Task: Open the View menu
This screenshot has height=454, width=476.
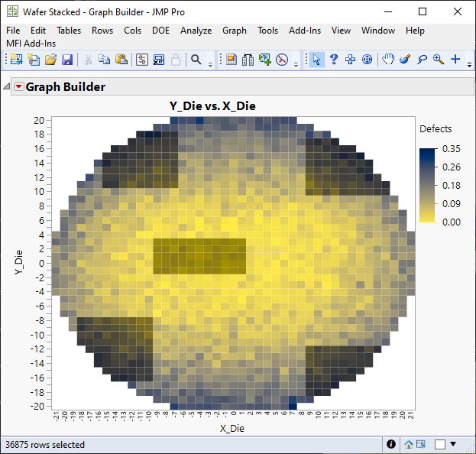Action: click(x=342, y=31)
